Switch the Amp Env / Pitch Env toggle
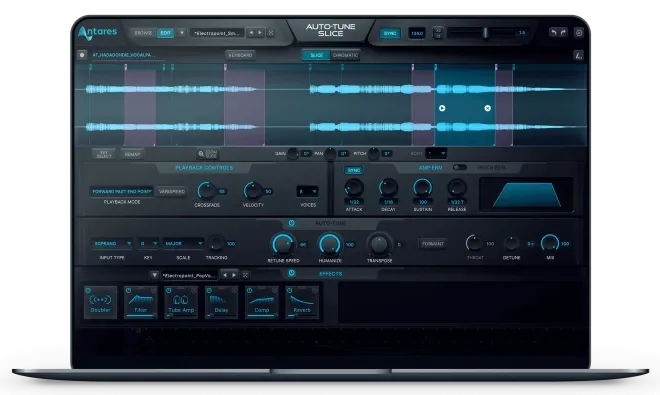 (x=460, y=168)
